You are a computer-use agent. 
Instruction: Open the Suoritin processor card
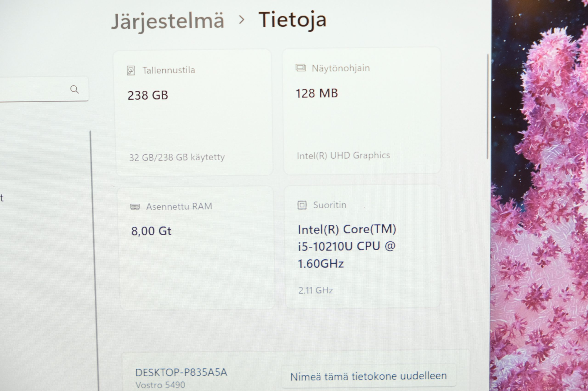point(363,246)
